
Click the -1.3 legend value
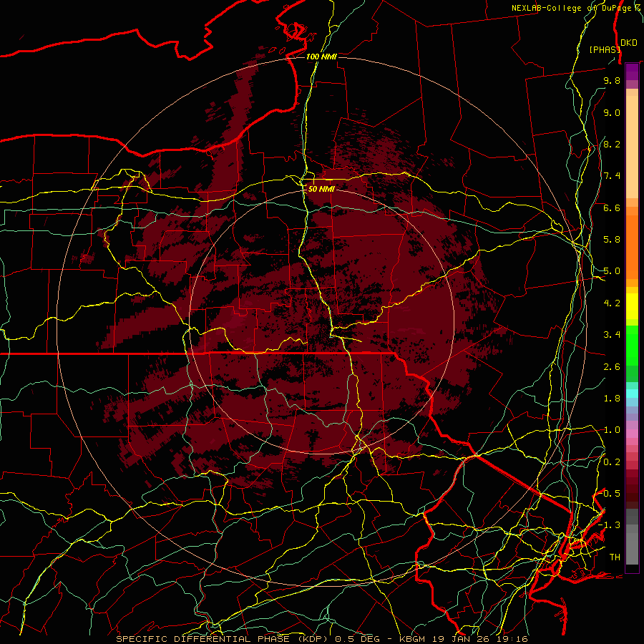[609, 525]
